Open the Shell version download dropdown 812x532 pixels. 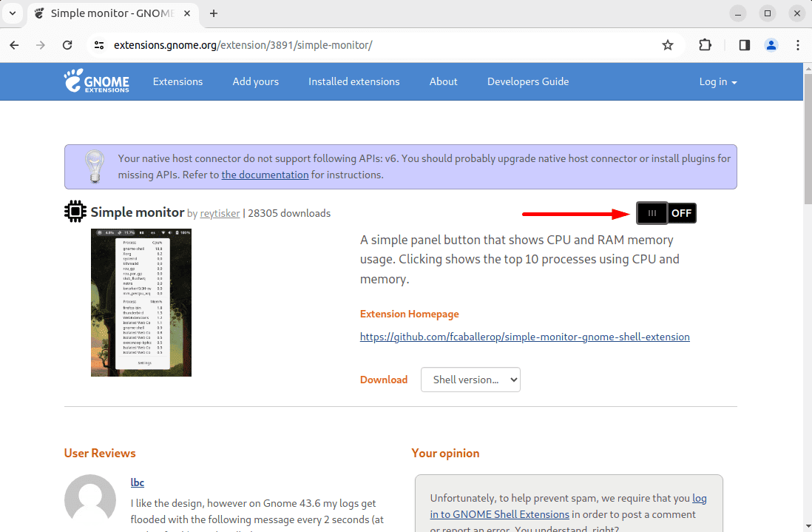click(470, 380)
